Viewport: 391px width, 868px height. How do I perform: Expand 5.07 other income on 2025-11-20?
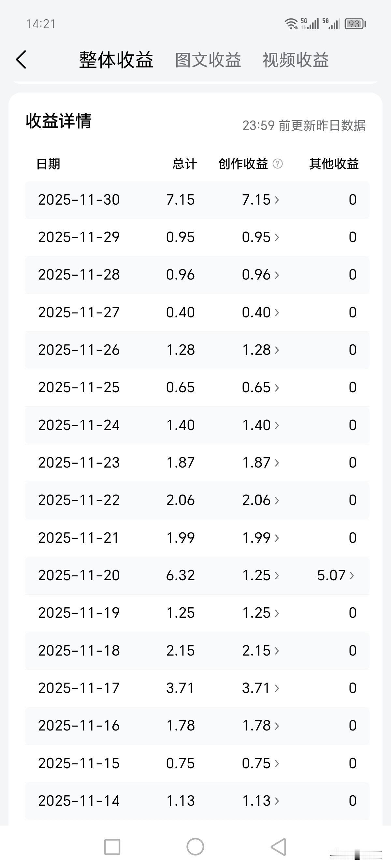tap(335, 575)
